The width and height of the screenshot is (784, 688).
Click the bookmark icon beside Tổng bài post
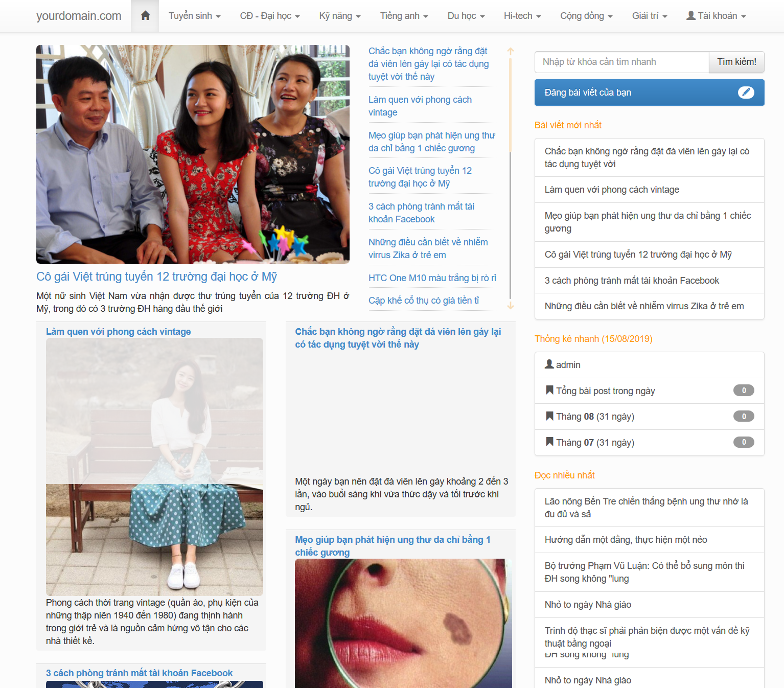(x=549, y=390)
